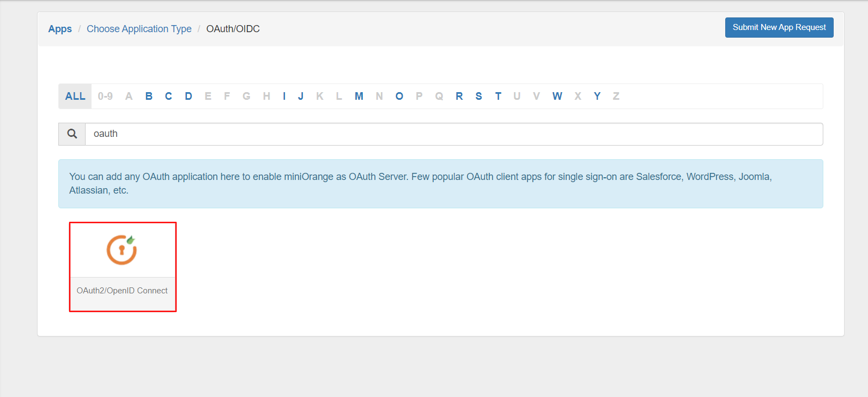This screenshot has width=868, height=397.
Task: Filter apps by letter X
Action: point(578,97)
